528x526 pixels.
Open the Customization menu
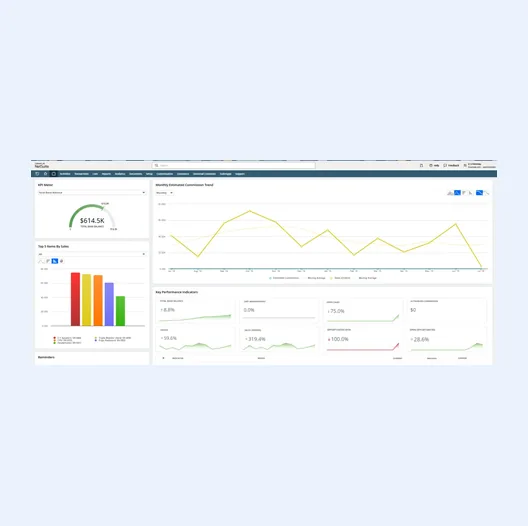165,174
